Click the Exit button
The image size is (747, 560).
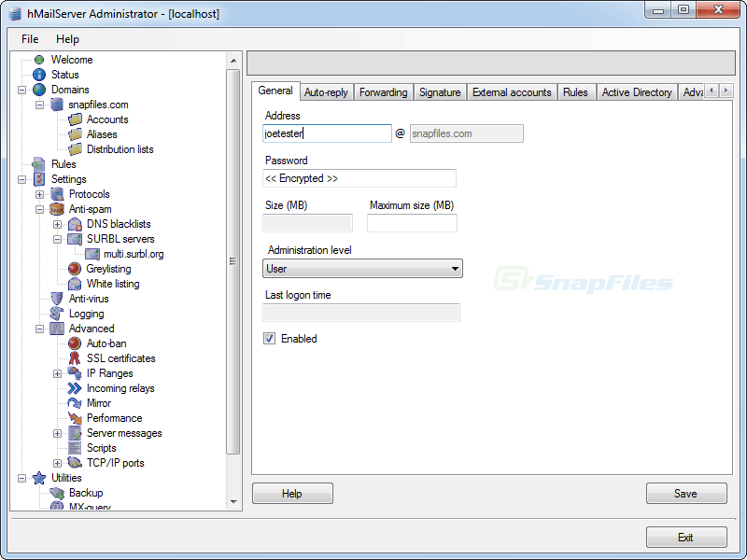686,538
